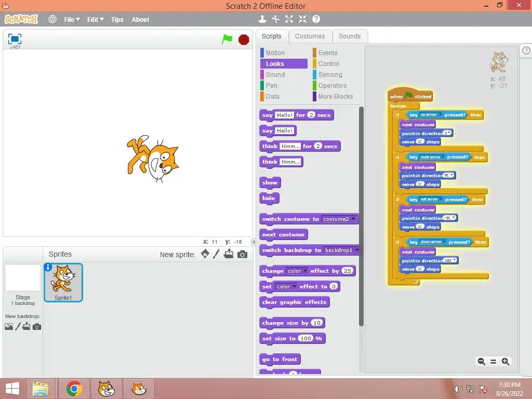
Task: Open backdrop1 dropdown in switch backdrop block
Action: tap(356, 250)
